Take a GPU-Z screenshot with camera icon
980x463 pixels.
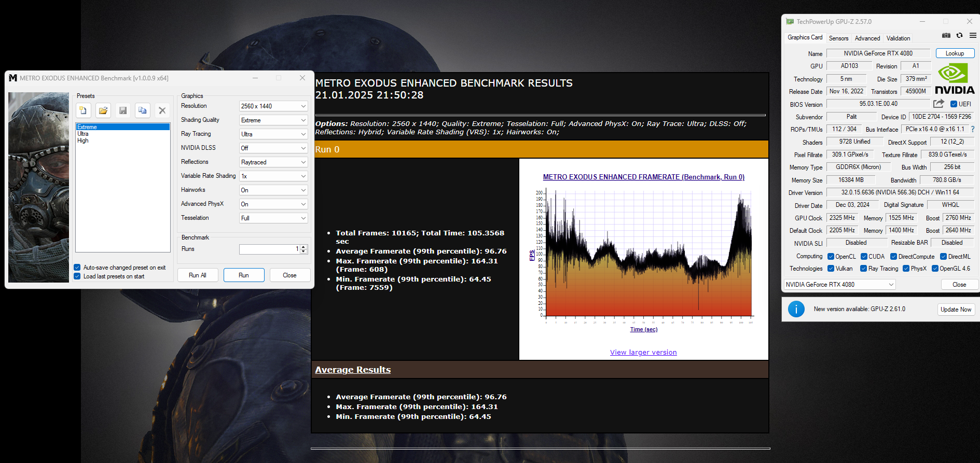click(x=946, y=35)
